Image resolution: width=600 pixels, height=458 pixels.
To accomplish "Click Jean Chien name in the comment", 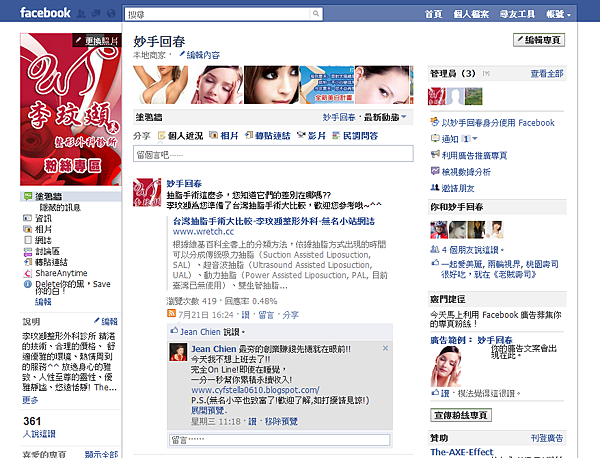I will pyautogui.click(x=214, y=349).
